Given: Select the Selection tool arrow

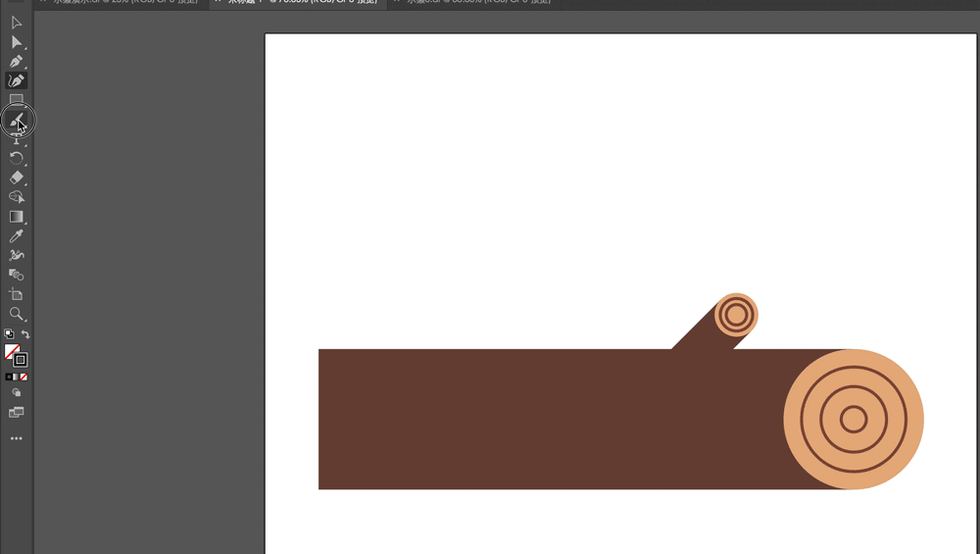Looking at the screenshot, I should (17, 24).
